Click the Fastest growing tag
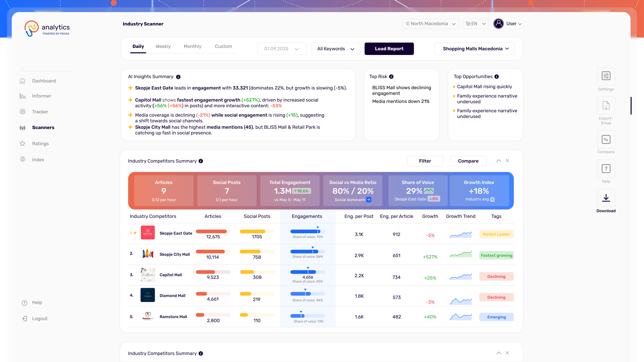The height and width of the screenshot is (362, 644). [x=496, y=255]
